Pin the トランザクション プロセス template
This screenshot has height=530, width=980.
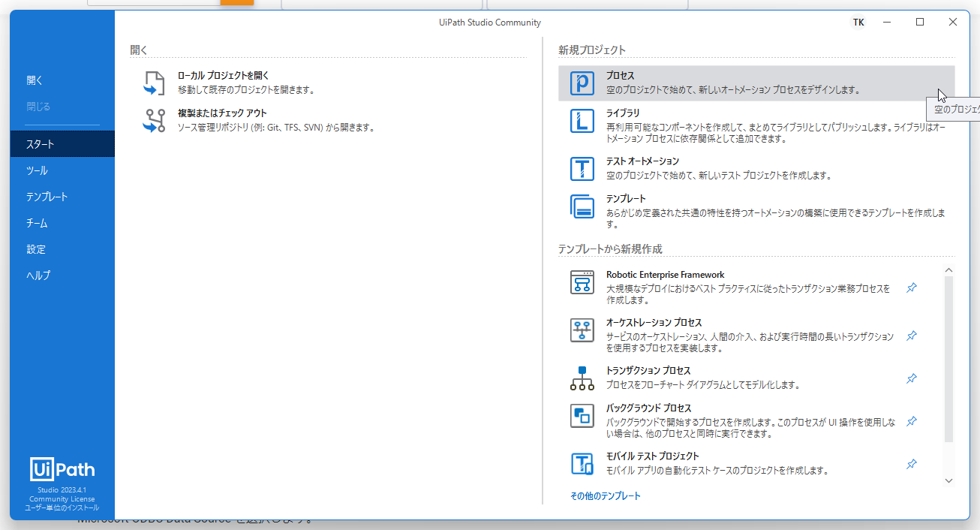coord(912,378)
